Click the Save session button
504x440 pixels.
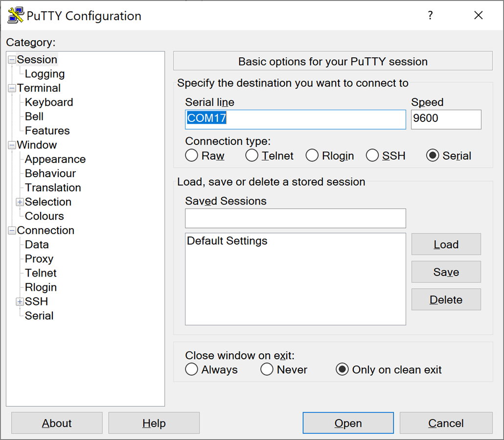point(446,272)
